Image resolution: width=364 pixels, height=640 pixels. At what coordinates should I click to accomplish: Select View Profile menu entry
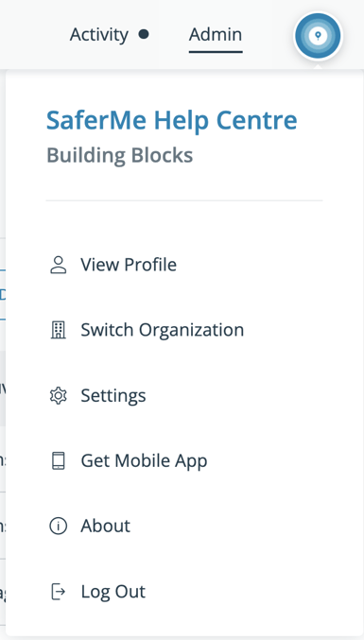click(129, 265)
